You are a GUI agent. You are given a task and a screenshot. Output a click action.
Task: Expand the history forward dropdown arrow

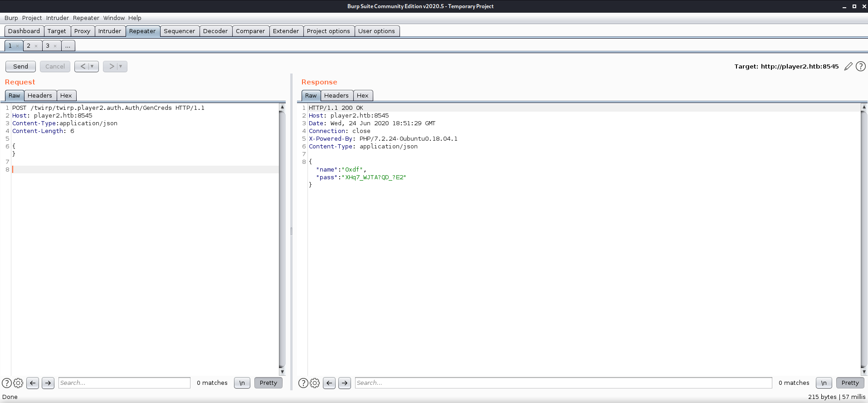pos(121,66)
